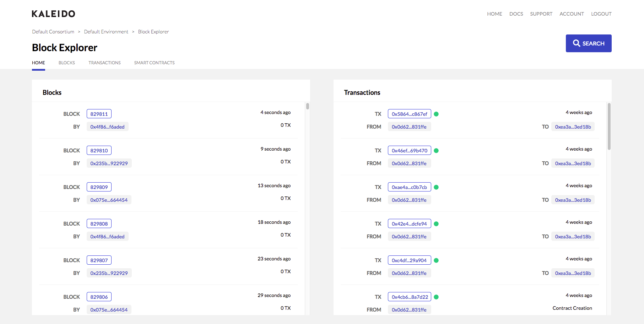Navigate to Default Consortium breadcrumb
The height and width of the screenshot is (324, 644).
53,32
